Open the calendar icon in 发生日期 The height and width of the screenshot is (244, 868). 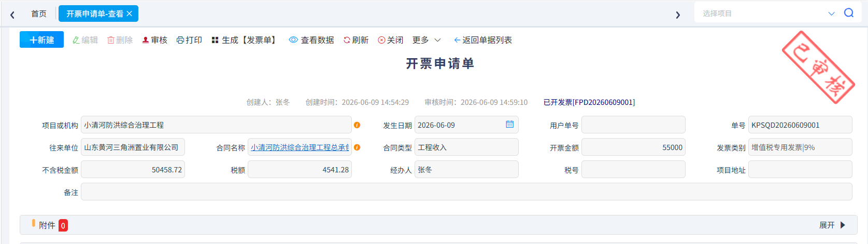pos(510,125)
